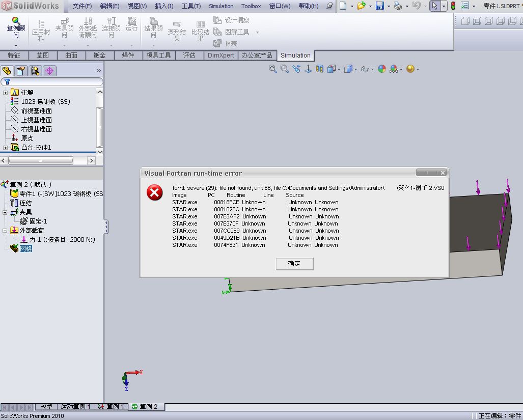Switch to the 钣金 sheet metal ribbon tab
This screenshot has height=420, width=523.
pyautogui.click(x=100, y=55)
